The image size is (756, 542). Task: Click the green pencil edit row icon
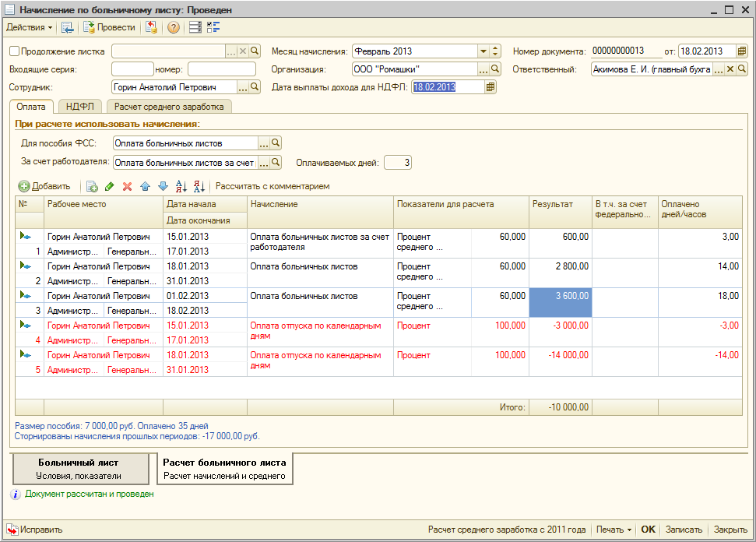coord(110,187)
